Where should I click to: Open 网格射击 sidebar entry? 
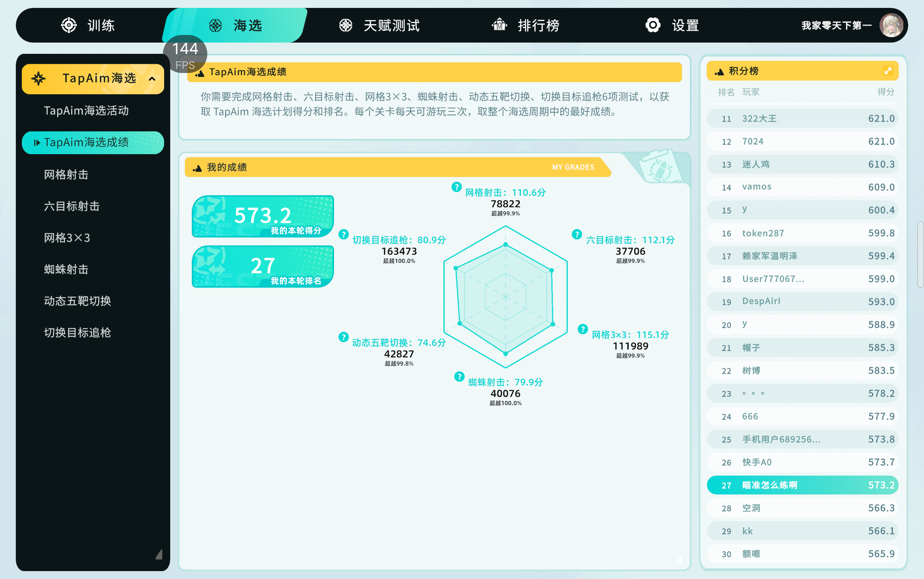[x=66, y=175]
